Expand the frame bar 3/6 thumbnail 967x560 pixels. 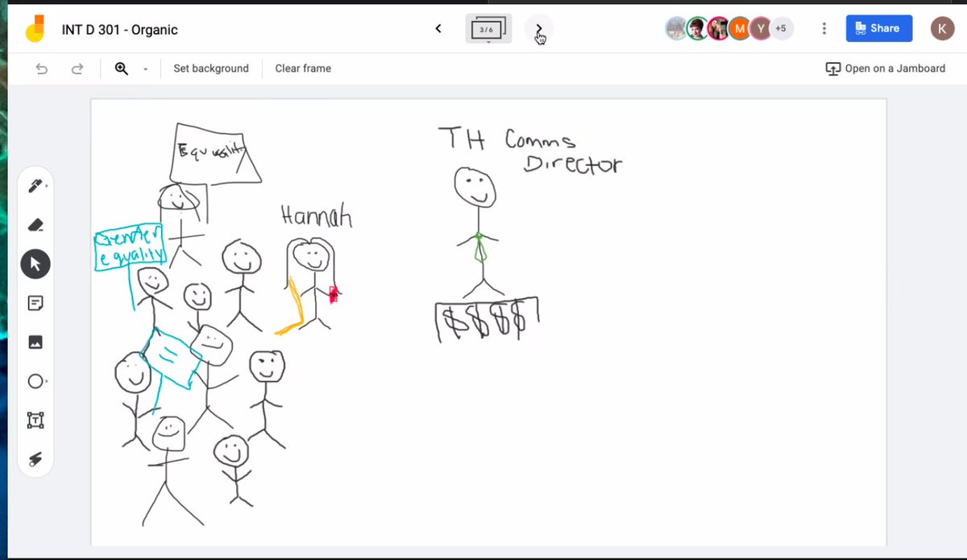(x=488, y=29)
